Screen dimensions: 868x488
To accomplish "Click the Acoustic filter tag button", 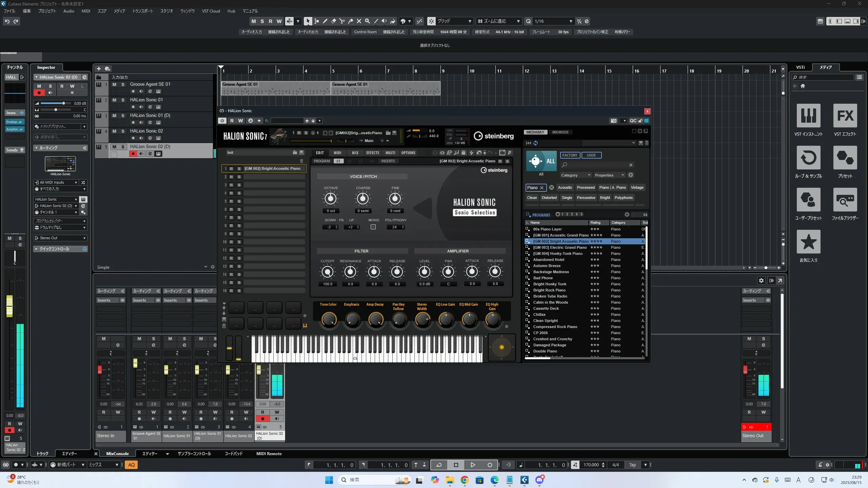I will 565,187.
